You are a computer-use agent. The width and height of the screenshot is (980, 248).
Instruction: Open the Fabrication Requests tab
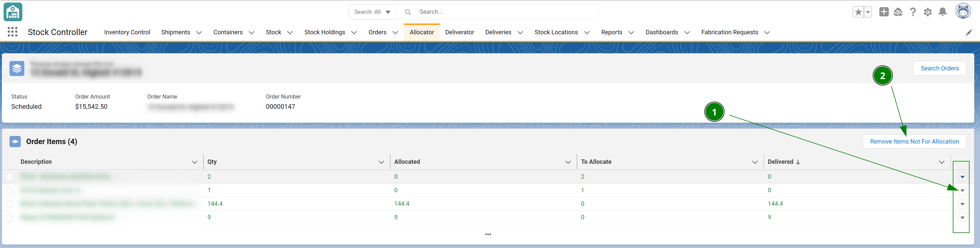pyautogui.click(x=729, y=32)
